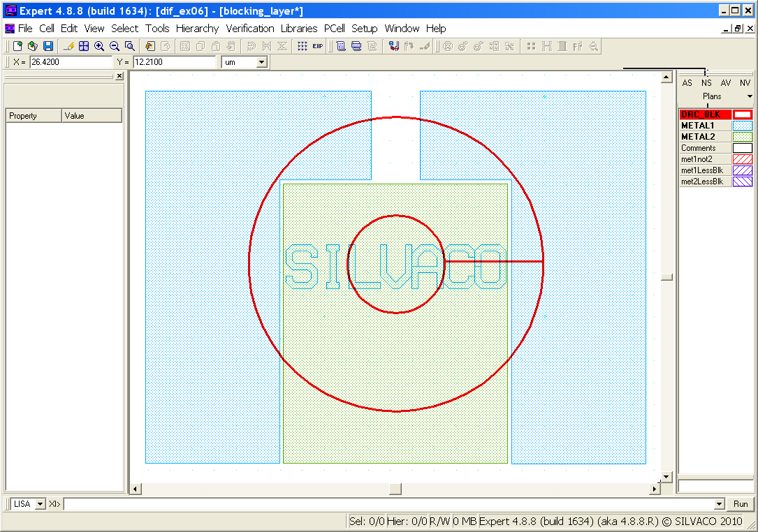The image size is (758, 532).
Task: Click the Zoom to area icon
Action: [130, 46]
